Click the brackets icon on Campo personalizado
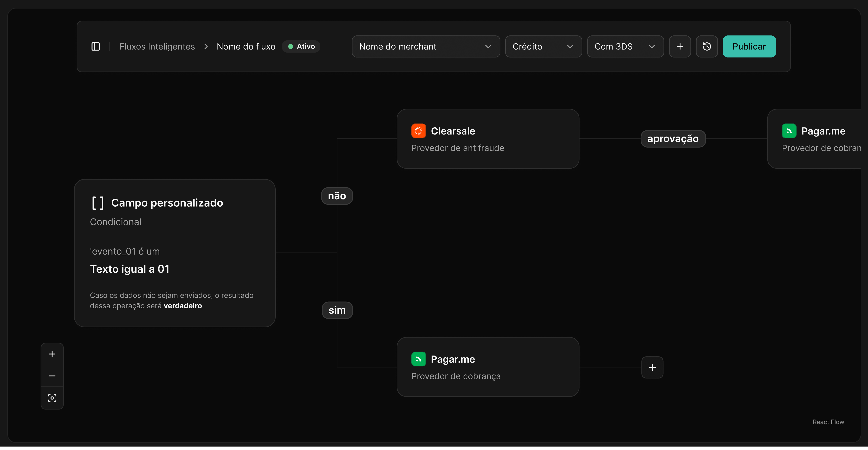The height and width of the screenshot is (450, 868). click(x=98, y=203)
